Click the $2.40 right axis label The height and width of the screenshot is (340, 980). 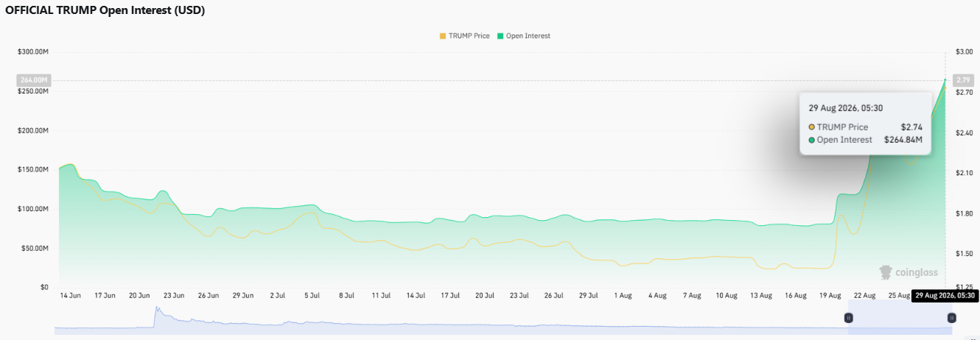(x=964, y=132)
